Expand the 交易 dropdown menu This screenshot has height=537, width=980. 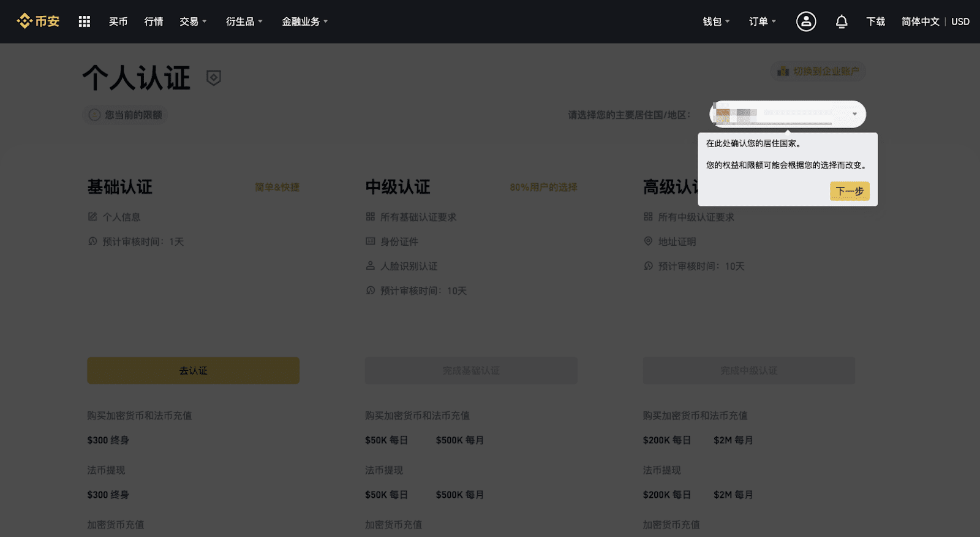(193, 21)
